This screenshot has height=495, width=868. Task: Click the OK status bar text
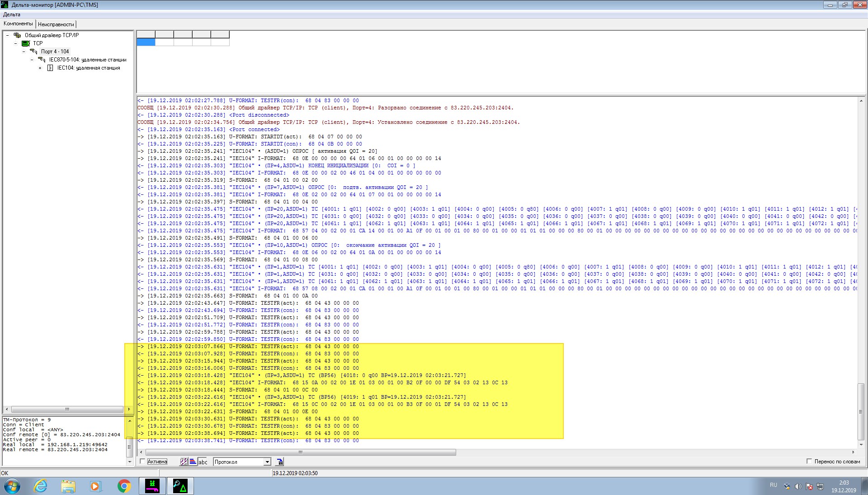tap(5, 473)
